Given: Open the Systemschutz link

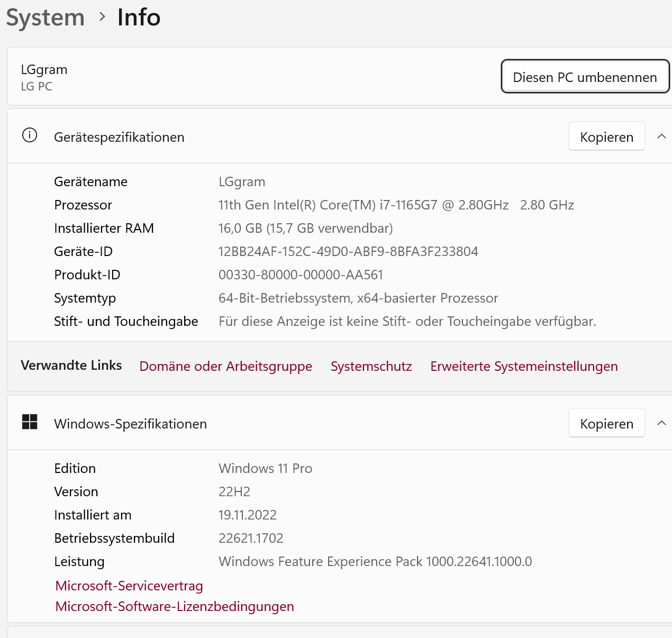Looking at the screenshot, I should (371, 366).
